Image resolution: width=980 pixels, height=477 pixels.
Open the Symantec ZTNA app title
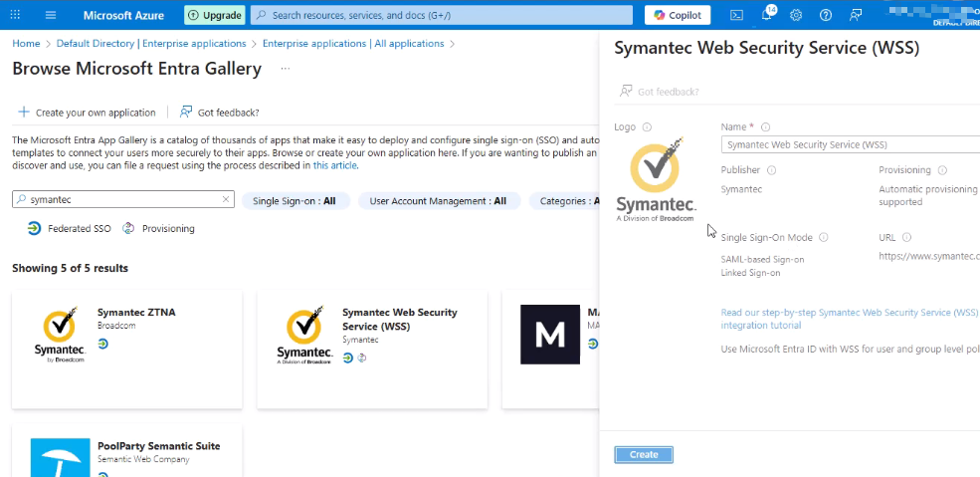[136, 312]
